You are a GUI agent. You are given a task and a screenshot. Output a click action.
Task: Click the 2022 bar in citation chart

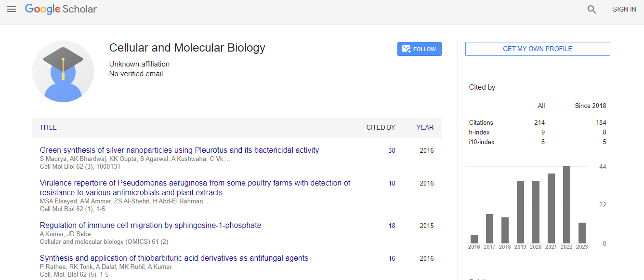point(566,205)
